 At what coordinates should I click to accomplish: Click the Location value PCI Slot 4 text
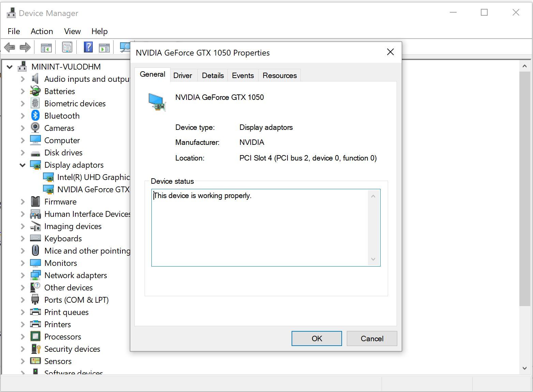(308, 158)
